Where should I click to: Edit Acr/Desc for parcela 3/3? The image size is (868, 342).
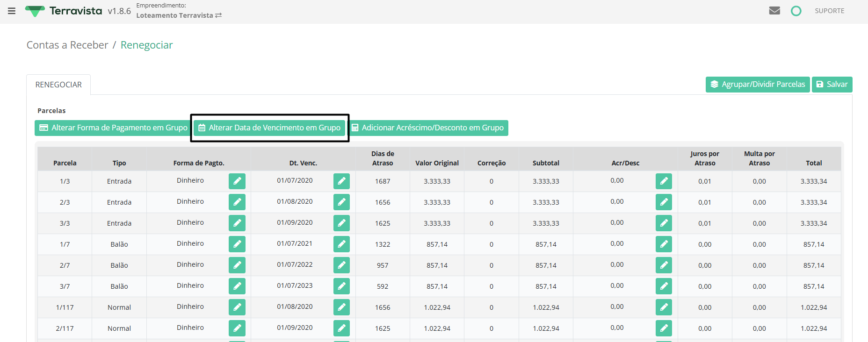pyautogui.click(x=664, y=223)
